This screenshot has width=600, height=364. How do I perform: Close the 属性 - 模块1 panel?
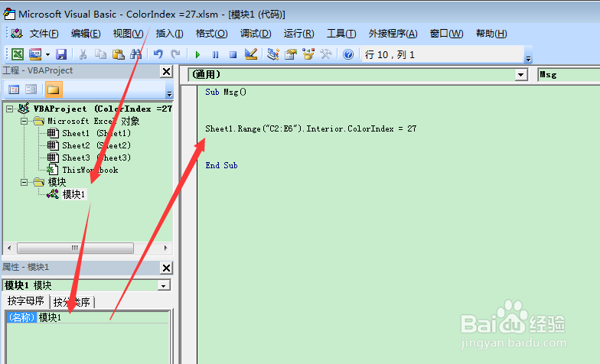pyautogui.click(x=167, y=268)
